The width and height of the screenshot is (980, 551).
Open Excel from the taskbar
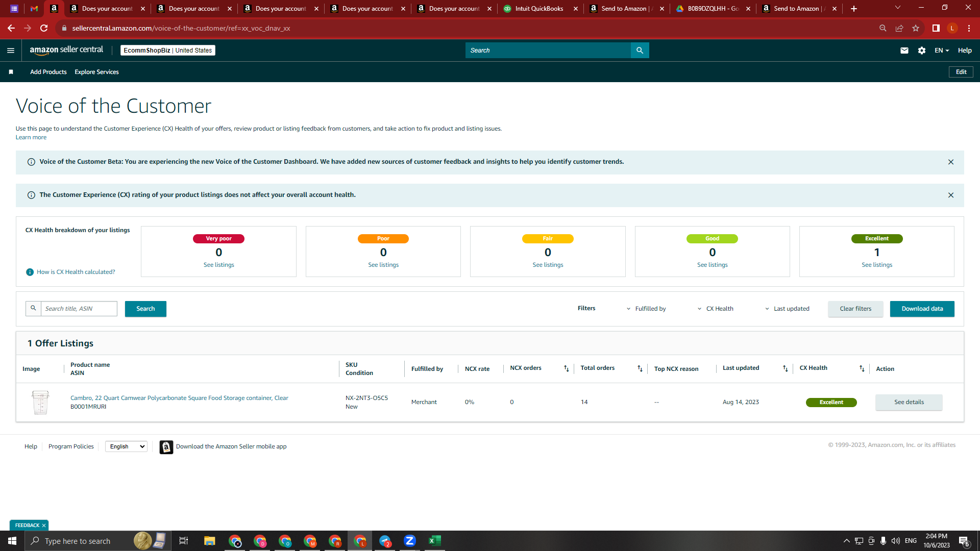(434, 541)
